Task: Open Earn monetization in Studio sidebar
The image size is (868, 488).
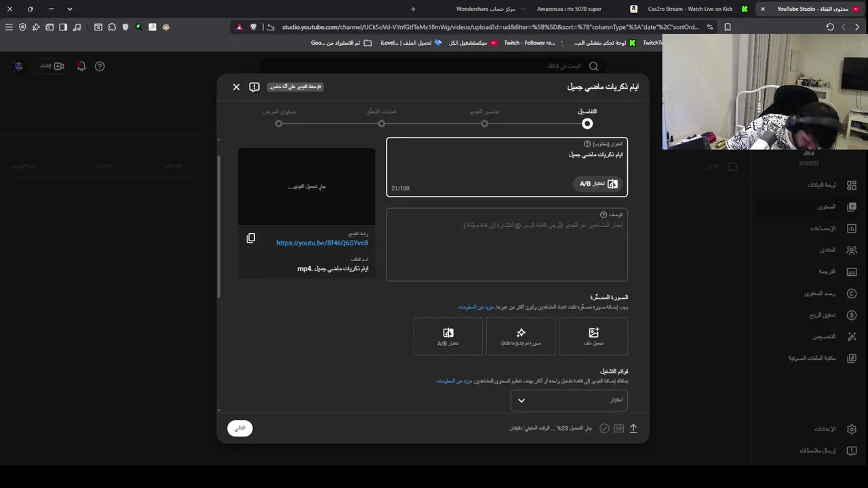Action: (x=833, y=315)
